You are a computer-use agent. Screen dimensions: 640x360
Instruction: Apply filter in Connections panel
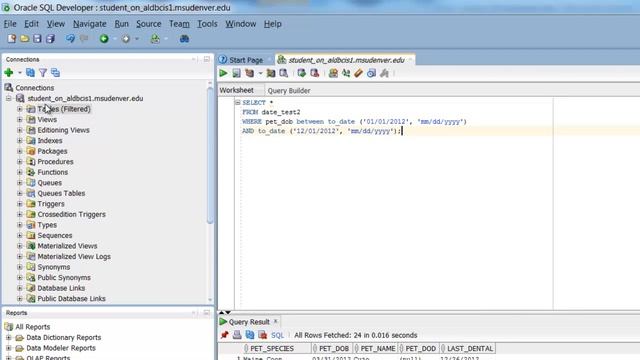pyautogui.click(x=42, y=73)
